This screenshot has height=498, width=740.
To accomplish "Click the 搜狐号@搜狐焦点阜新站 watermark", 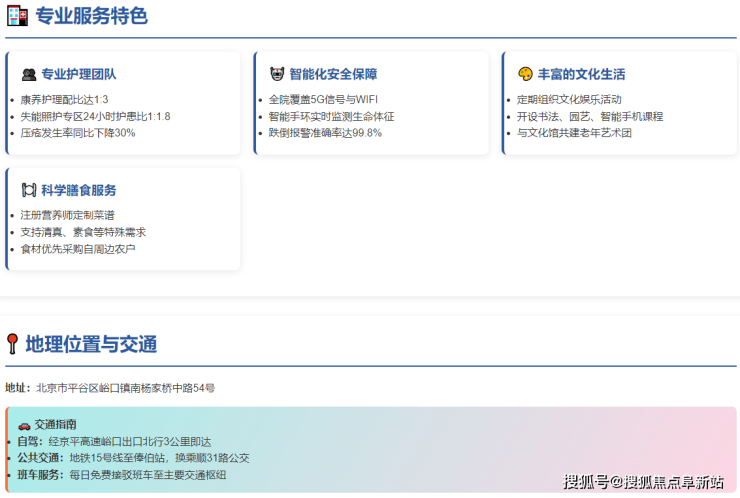I will coord(643,482).
